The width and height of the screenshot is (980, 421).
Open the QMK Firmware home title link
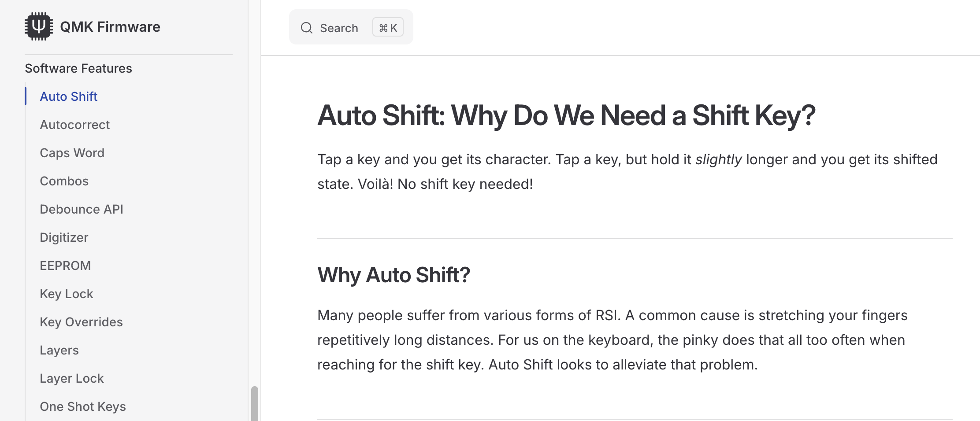110,26
